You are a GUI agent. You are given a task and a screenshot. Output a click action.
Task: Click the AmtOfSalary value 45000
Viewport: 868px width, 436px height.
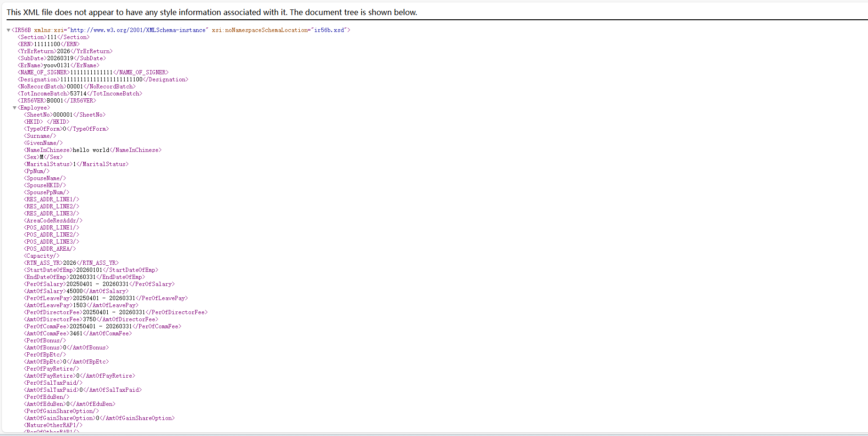tap(74, 291)
